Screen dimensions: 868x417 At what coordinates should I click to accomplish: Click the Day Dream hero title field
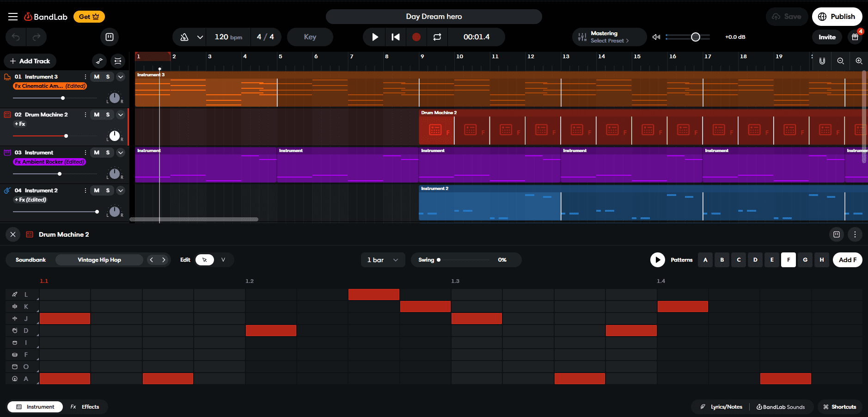click(434, 16)
